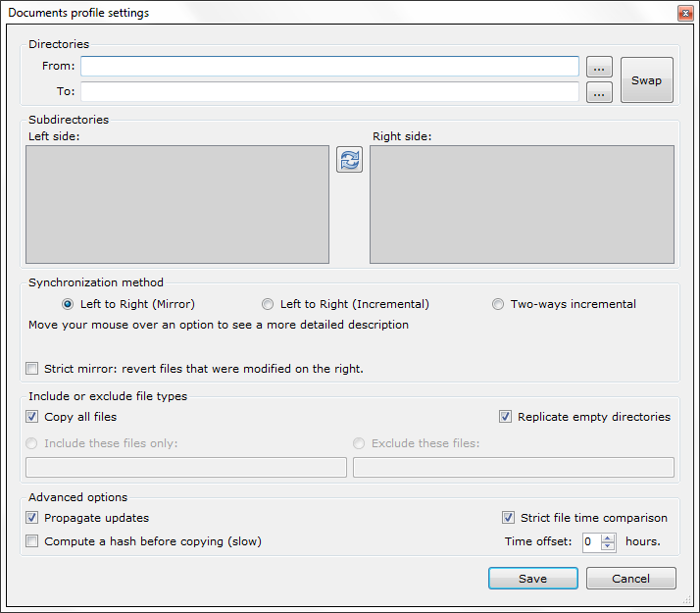Viewport: 700px width, 613px height.
Task: Toggle Replicate empty directories checkbox
Action: pos(506,417)
